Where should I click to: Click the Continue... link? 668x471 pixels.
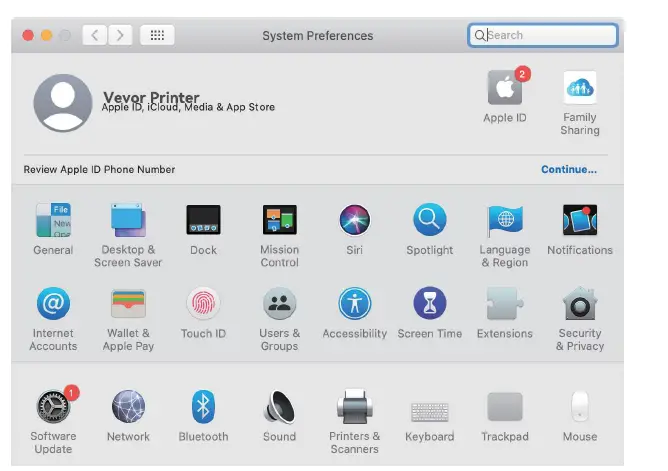(569, 169)
